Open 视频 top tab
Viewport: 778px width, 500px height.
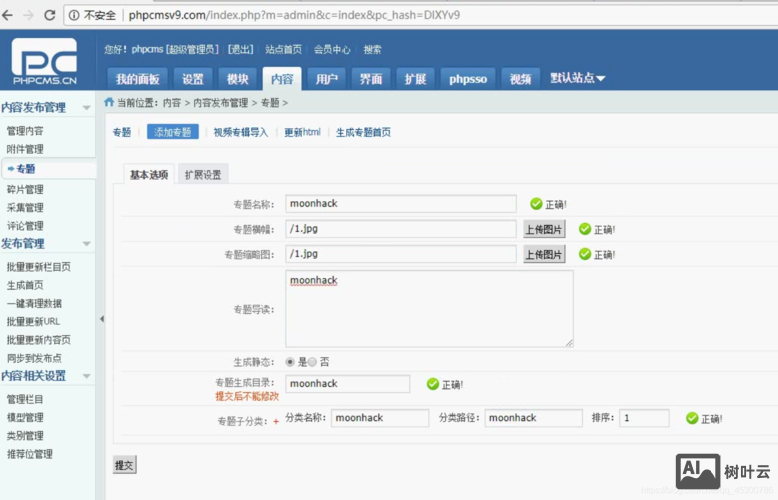(520, 79)
